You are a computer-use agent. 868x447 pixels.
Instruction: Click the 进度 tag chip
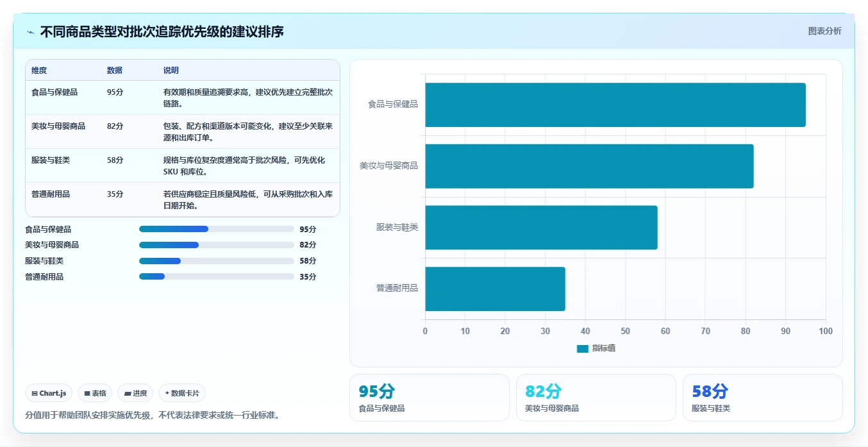pos(135,393)
